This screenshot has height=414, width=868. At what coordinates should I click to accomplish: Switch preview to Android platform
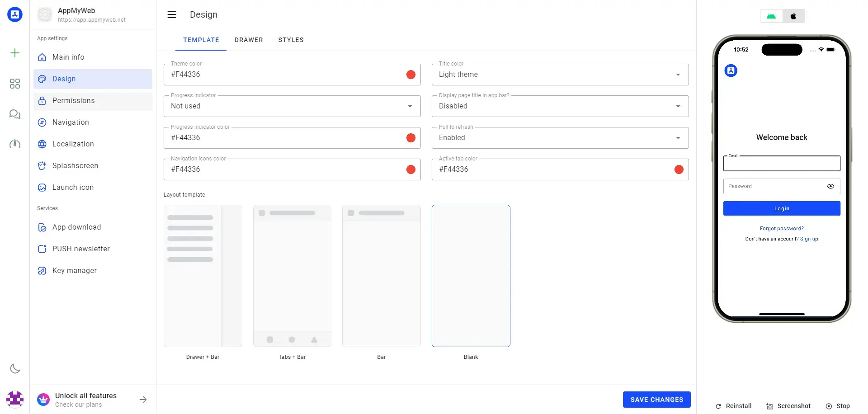pyautogui.click(x=771, y=16)
